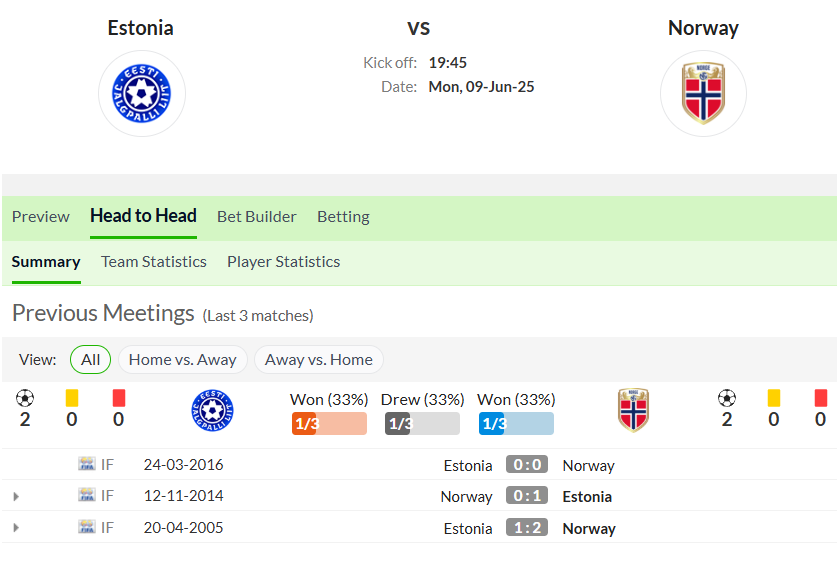Select Away vs. Home view filter

(319, 359)
